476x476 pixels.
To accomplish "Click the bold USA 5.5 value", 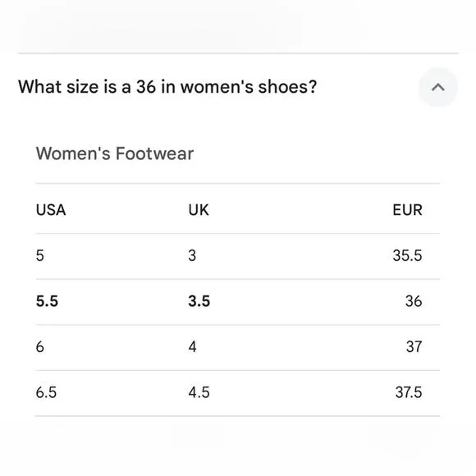I will [x=47, y=301].
